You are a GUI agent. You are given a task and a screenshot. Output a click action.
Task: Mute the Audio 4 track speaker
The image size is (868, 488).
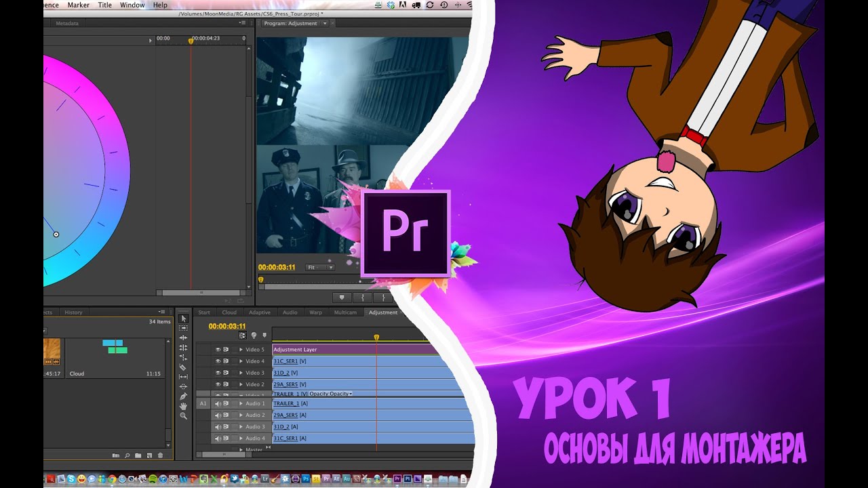(x=218, y=439)
